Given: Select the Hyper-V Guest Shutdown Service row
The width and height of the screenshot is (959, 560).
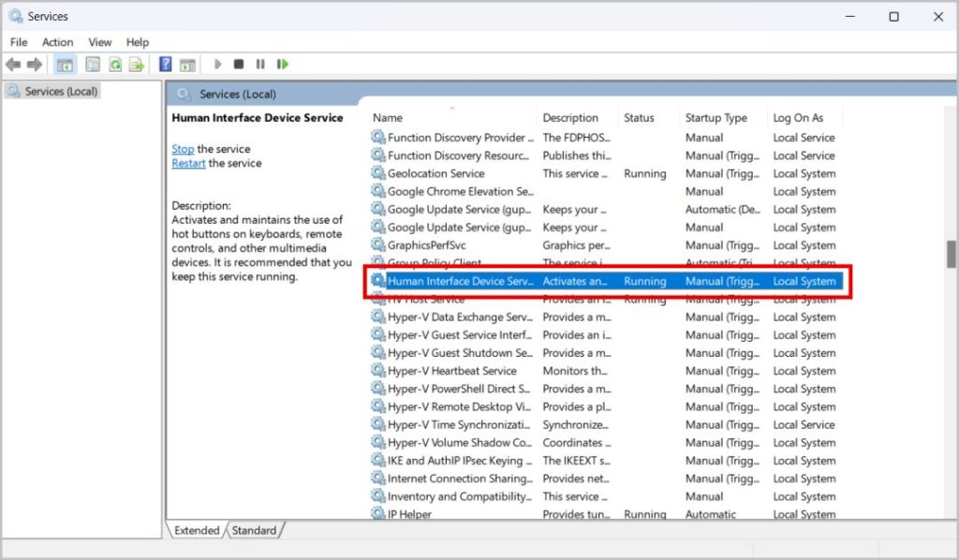Looking at the screenshot, I should tap(606, 353).
